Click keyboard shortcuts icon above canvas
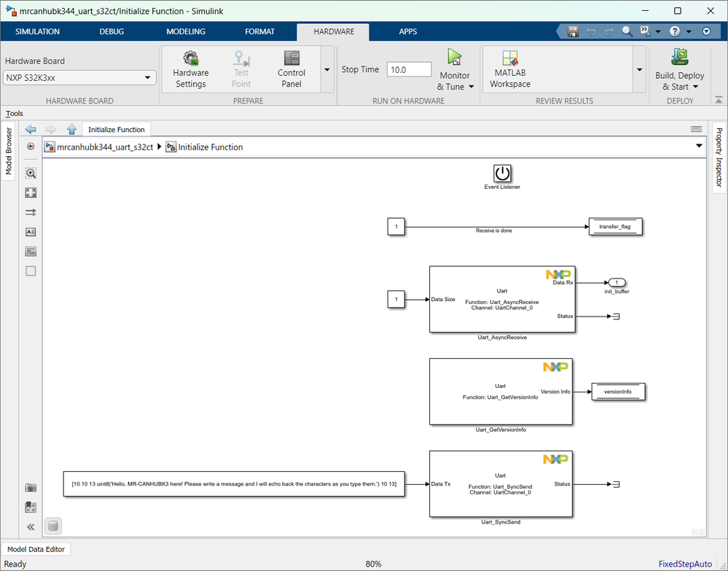Viewport: 728px width, 571px height. 697,129
